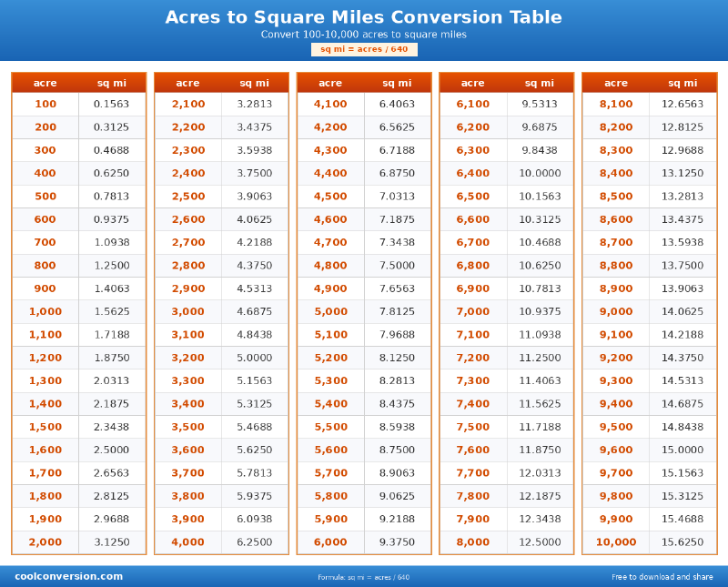728x587 pixels.
Task: Select the 4,000 acre cell
Action: click(188, 542)
